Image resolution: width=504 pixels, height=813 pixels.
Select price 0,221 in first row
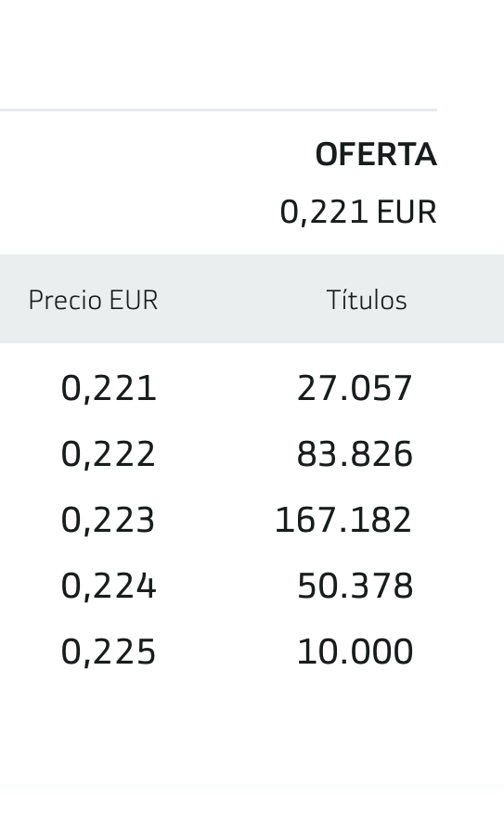coord(109,388)
